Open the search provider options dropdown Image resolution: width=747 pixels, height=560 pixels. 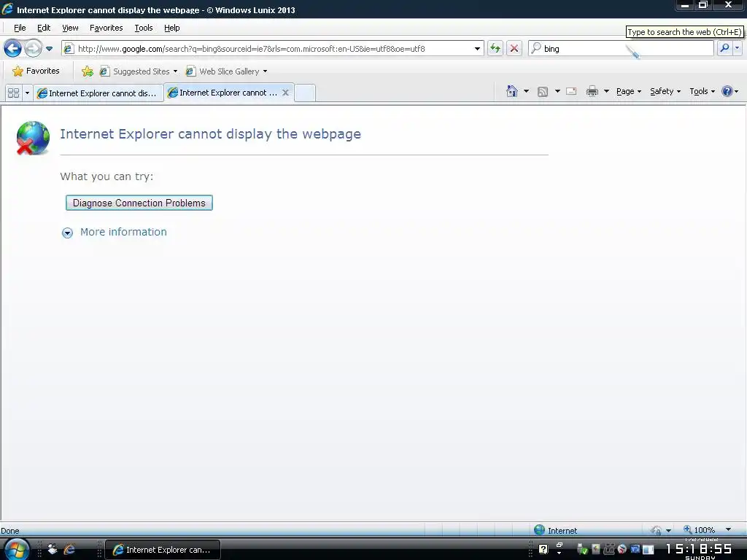click(x=737, y=48)
